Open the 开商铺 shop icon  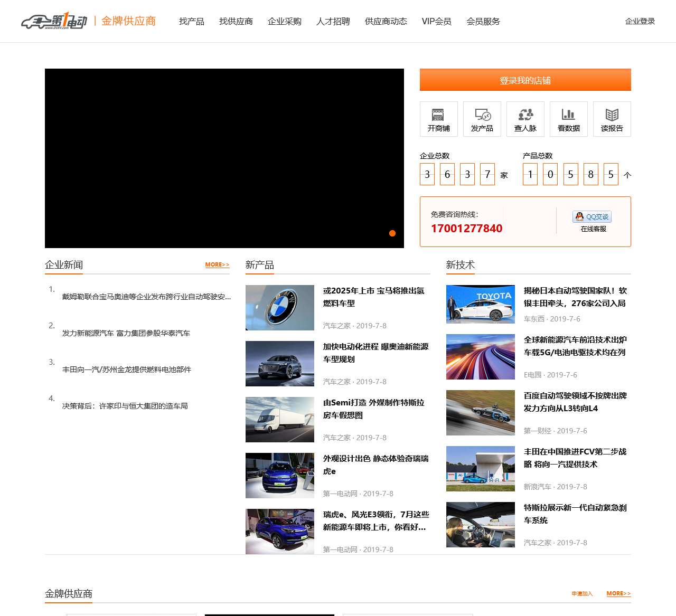(x=438, y=119)
